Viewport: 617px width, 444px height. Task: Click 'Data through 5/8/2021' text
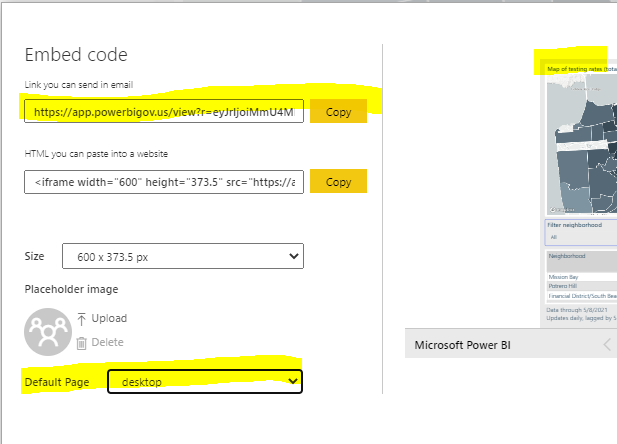(x=577, y=310)
